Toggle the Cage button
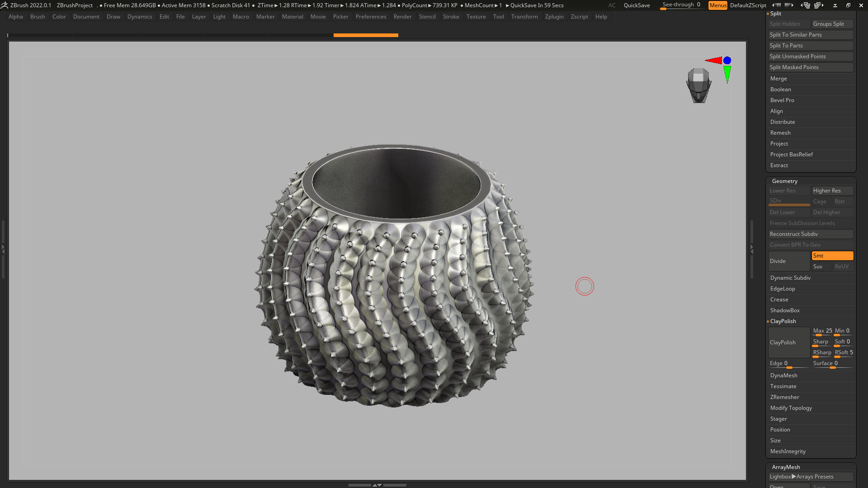Screen dimensions: 868x488 point(821,202)
